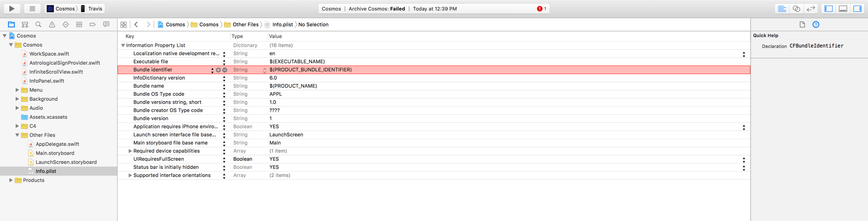Open value popup for Localization native development

click(x=744, y=54)
